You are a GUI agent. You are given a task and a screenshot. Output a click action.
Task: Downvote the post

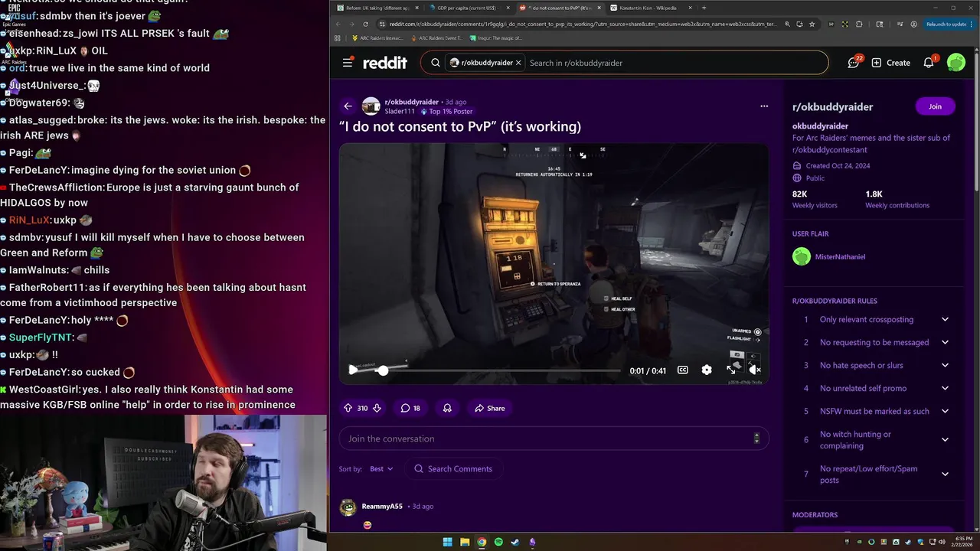point(377,408)
